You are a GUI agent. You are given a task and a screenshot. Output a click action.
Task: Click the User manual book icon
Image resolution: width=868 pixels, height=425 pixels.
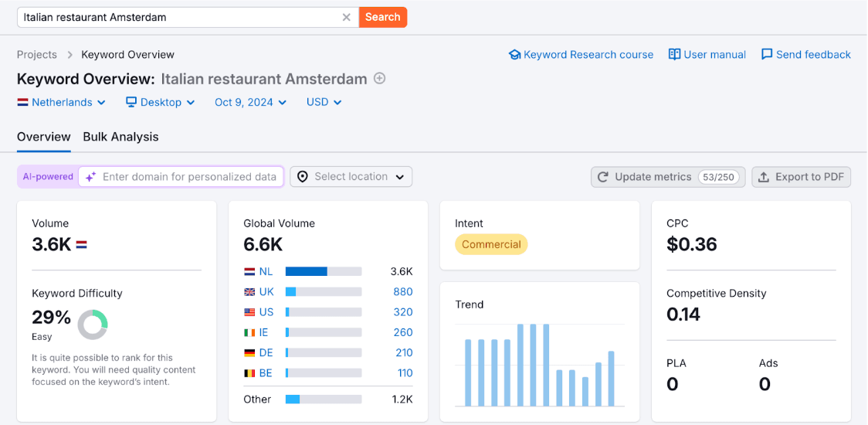coord(674,55)
